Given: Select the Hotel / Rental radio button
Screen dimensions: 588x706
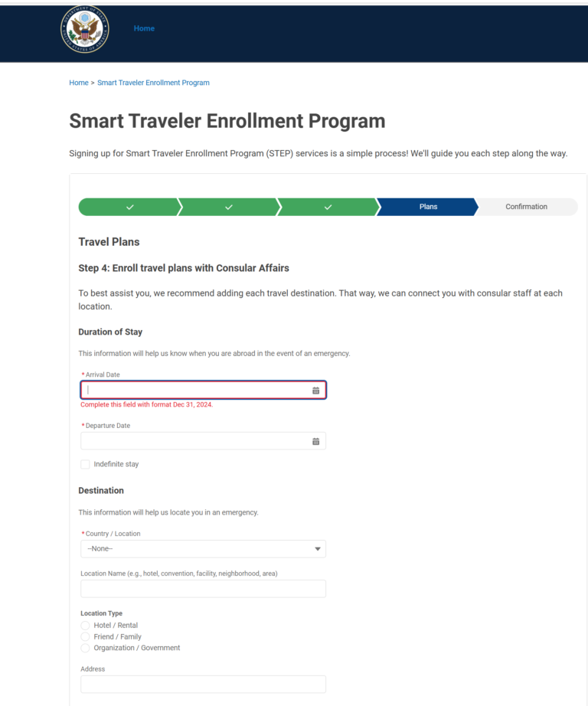Looking at the screenshot, I should coord(85,625).
